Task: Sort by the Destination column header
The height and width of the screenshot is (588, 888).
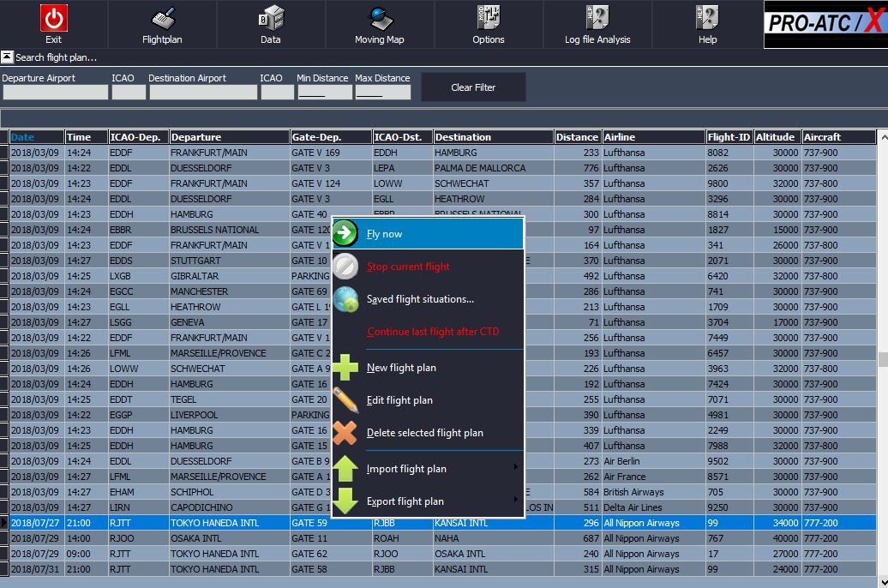Action: point(493,137)
